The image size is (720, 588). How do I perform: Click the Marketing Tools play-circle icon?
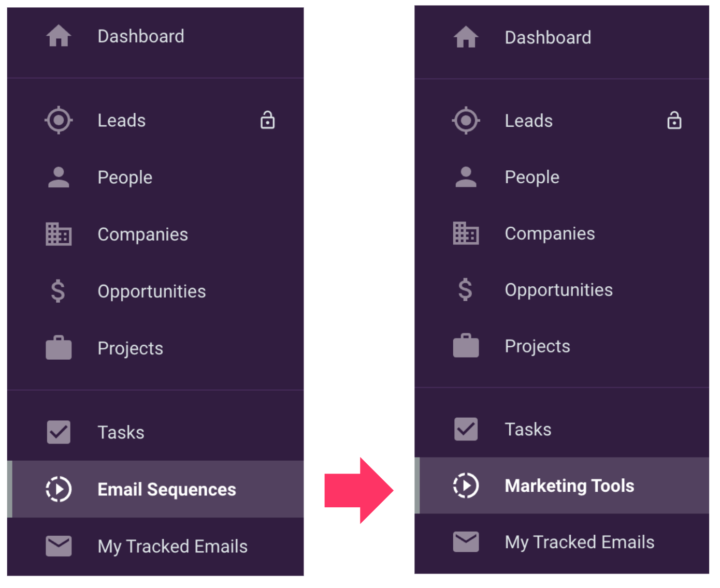tap(466, 486)
